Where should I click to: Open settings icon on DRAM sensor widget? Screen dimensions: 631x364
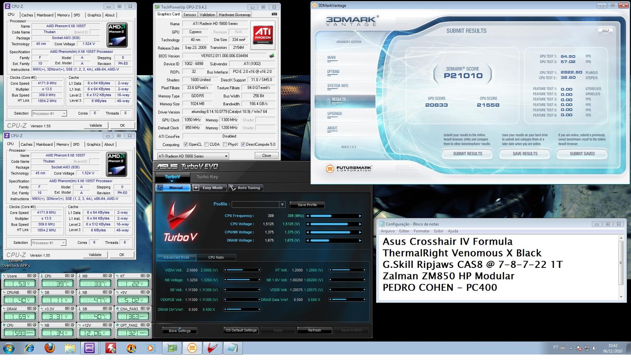(x=29, y=308)
